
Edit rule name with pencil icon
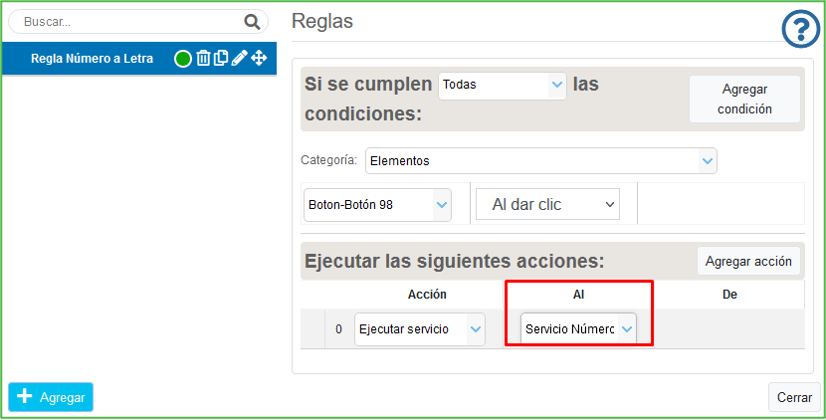coord(239,59)
